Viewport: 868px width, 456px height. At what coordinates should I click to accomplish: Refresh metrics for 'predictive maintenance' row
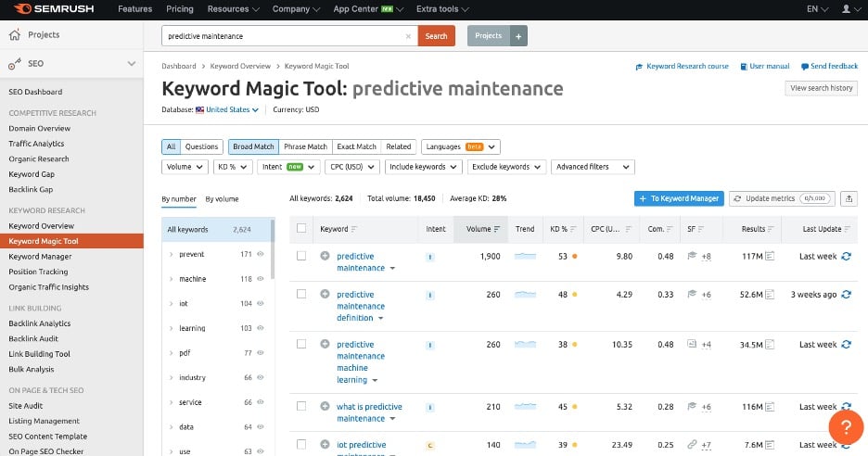(846, 256)
